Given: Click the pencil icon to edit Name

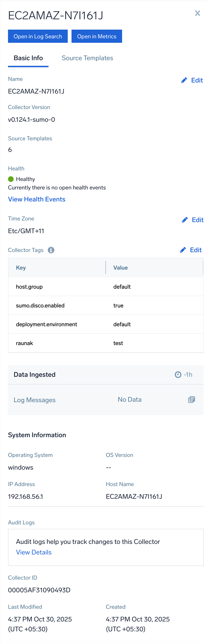Looking at the screenshot, I should (x=184, y=80).
